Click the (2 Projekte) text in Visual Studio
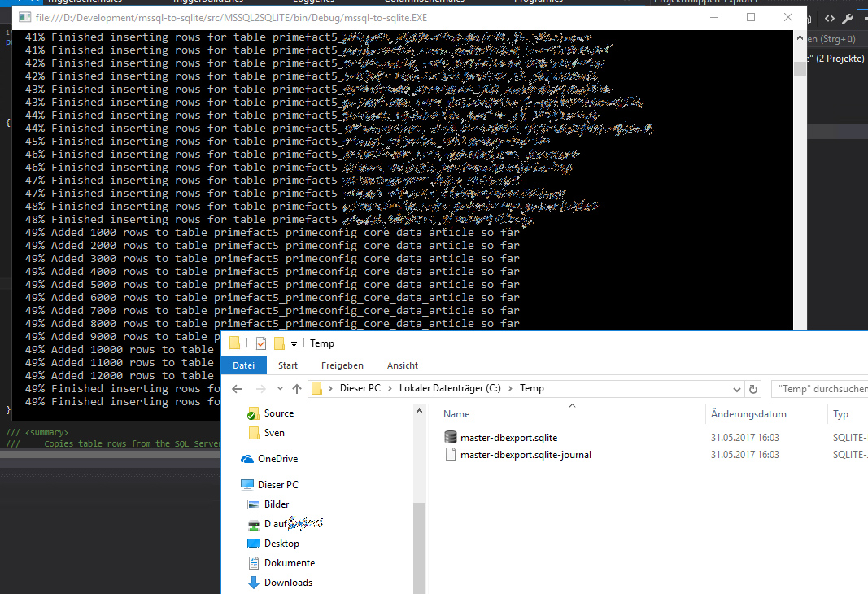The height and width of the screenshot is (594, 868). pyautogui.click(x=840, y=59)
